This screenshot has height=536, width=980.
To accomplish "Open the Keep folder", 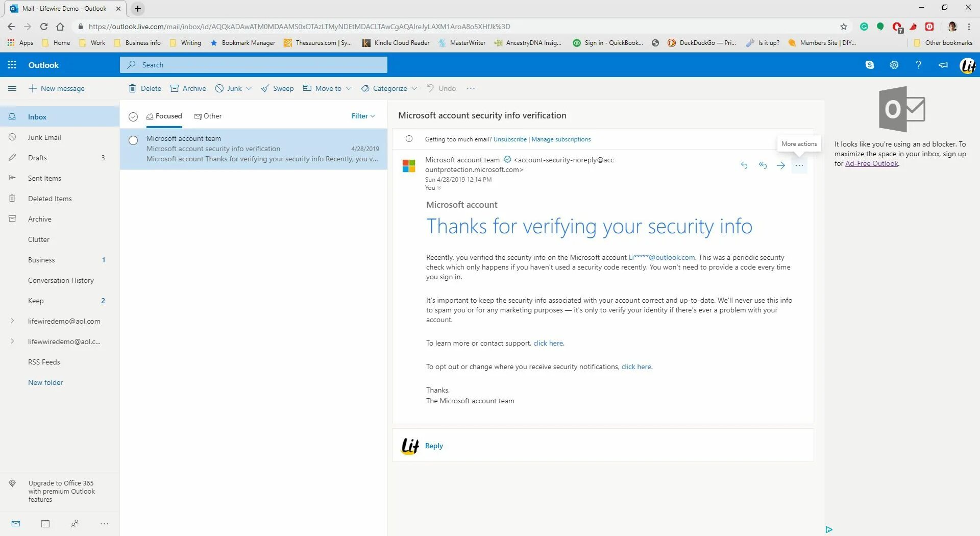I will point(60,300).
